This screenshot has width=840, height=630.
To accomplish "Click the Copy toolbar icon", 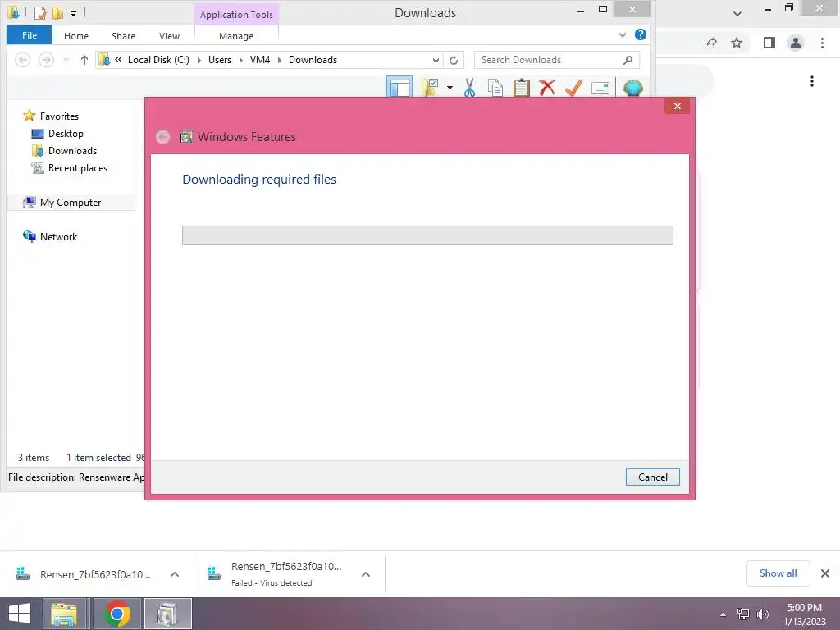I will pyautogui.click(x=495, y=88).
